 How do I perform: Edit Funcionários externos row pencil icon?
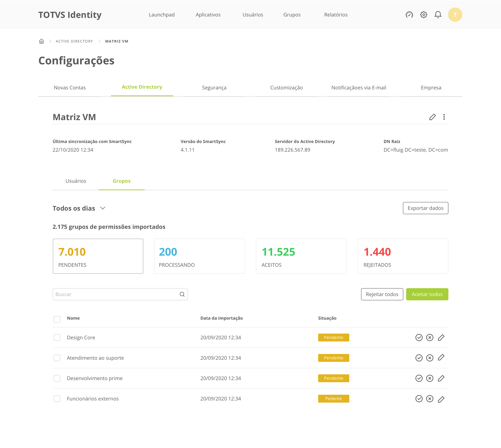441,399
